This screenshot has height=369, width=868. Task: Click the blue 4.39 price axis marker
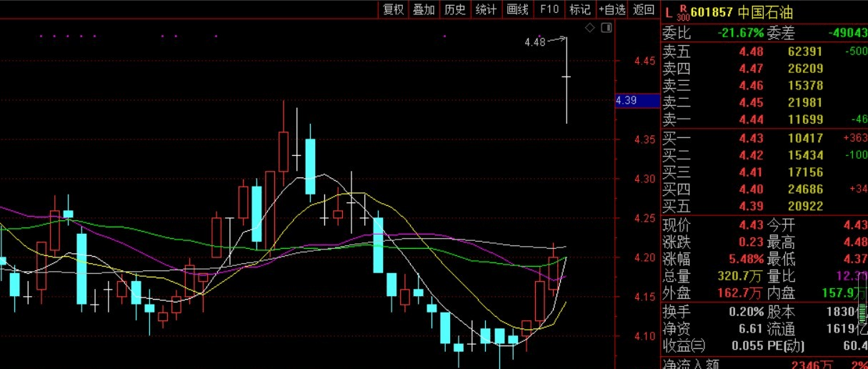637,101
